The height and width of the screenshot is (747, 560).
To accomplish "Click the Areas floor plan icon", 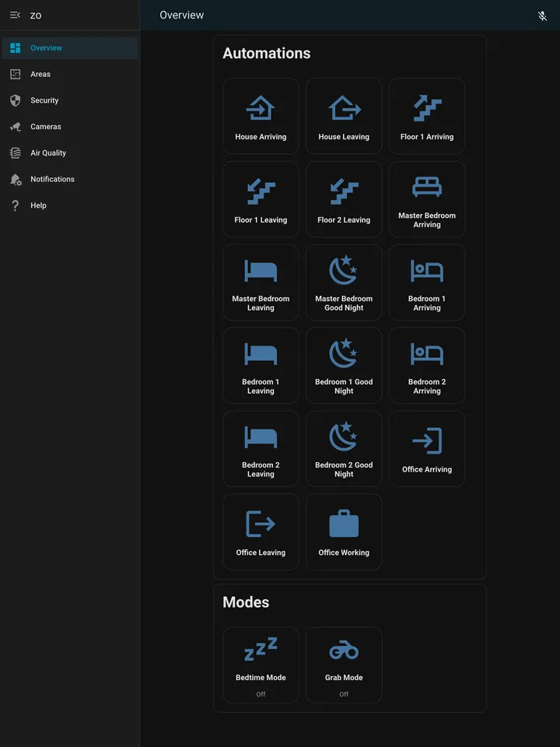I will coord(16,75).
